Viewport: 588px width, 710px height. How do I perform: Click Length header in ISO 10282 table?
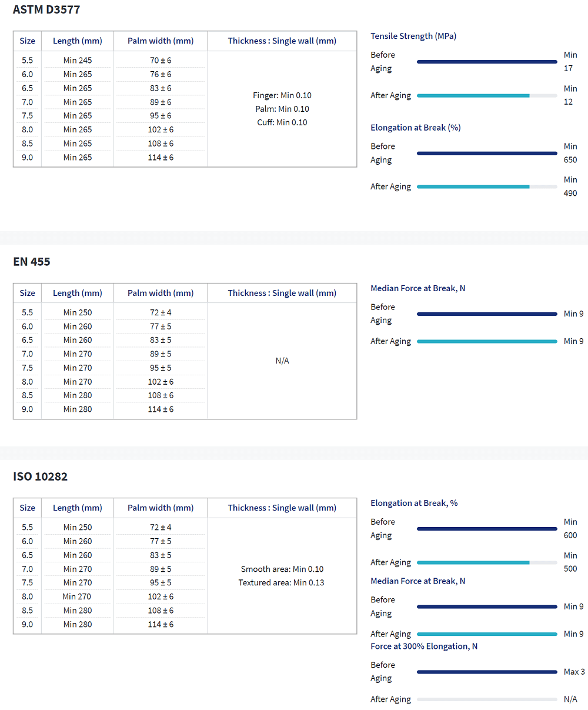[x=78, y=508]
